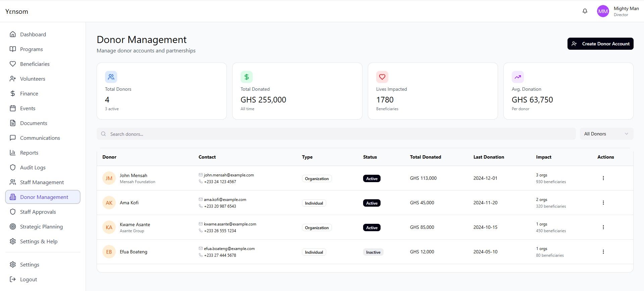This screenshot has height=291, width=644.
Task: Open actions menu for Efua Boateng
Action: click(x=603, y=252)
